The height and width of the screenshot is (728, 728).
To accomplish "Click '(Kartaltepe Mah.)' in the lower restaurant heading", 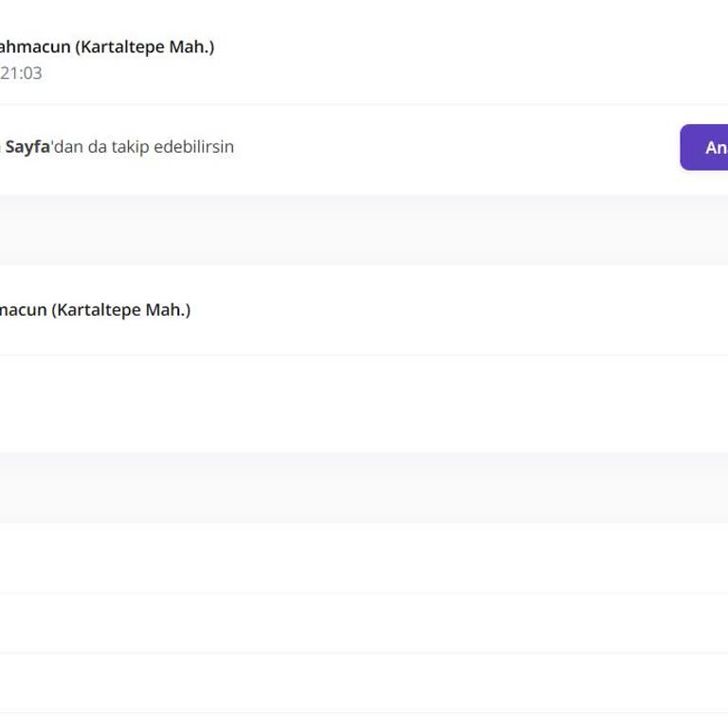I will click(120, 310).
